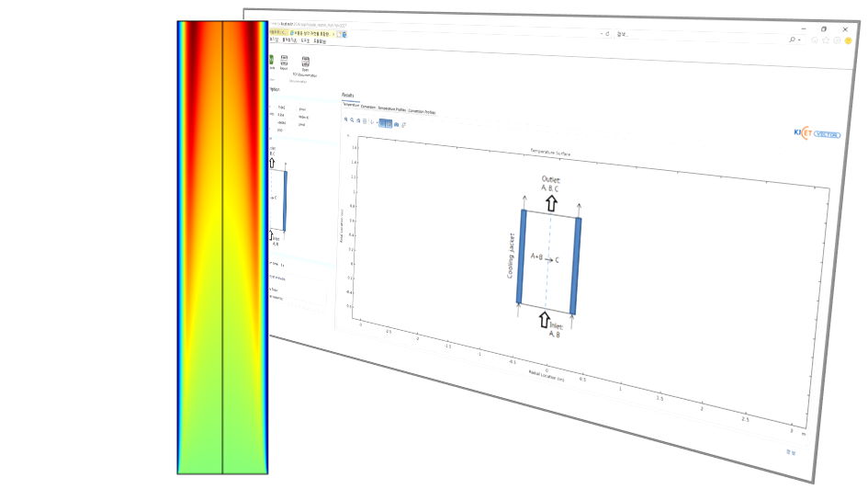Open the Conversion Profiles tab
The width and height of the screenshot is (868, 489).
click(422, 111)
